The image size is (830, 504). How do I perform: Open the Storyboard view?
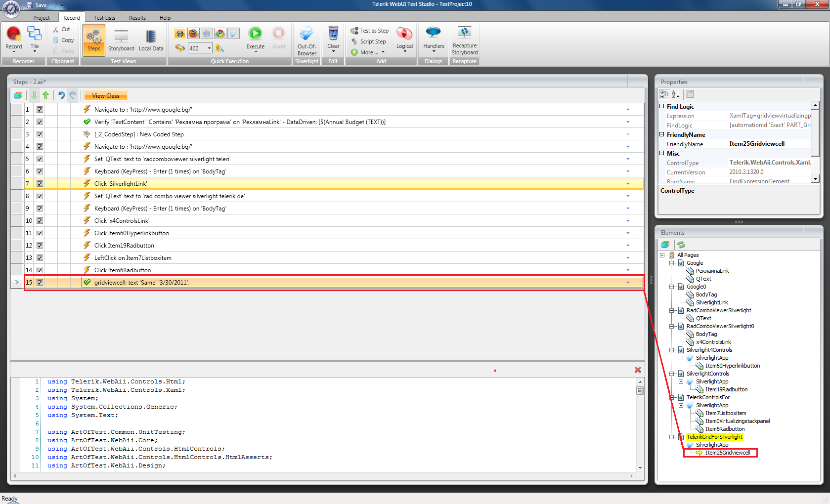pyautogui.click(x=121, y=40)
